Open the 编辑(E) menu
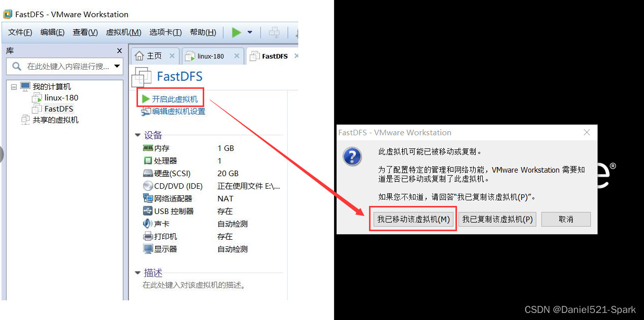This screenshot has height=320, width=644. 53,32
